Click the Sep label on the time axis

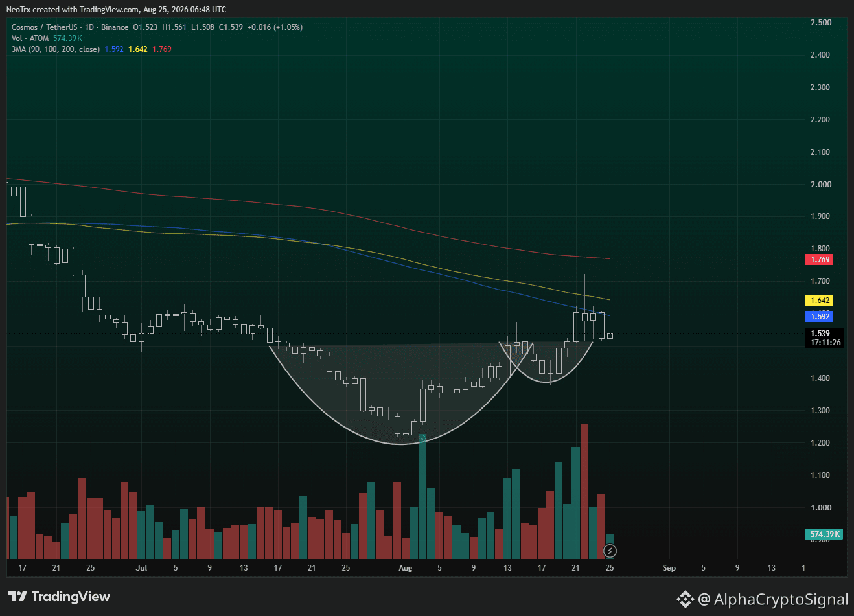669,568
